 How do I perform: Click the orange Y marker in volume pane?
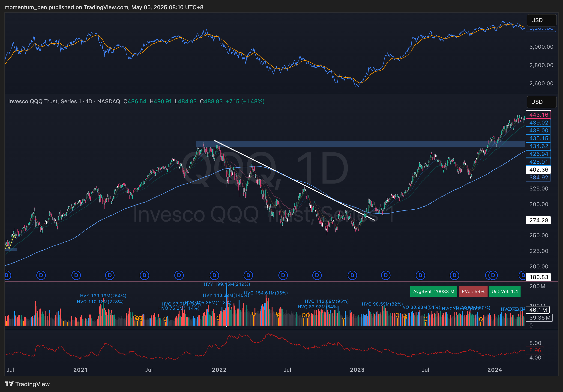click(x=344, y=320)
